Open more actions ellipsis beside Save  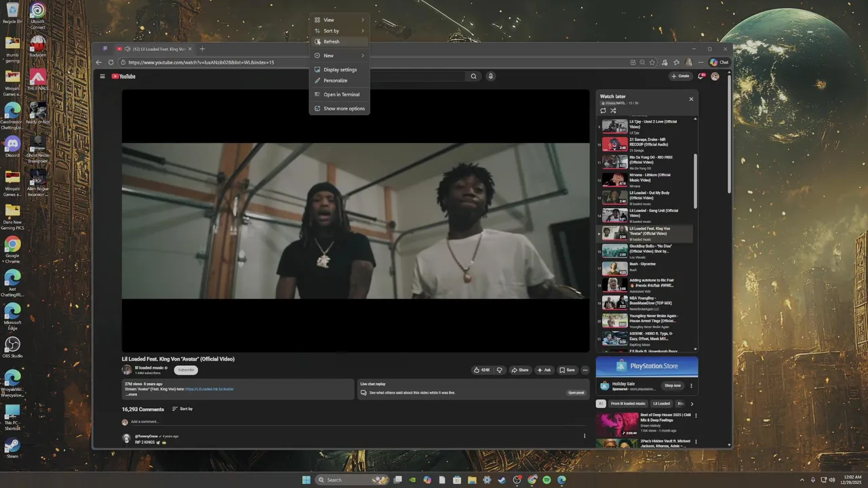[585, 370]
